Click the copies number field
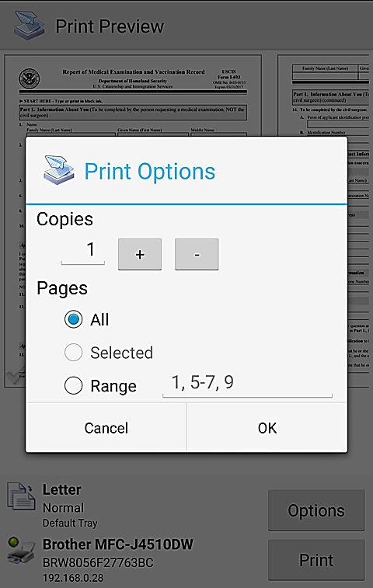Screen dimensions: 373x588 click(83, 251)
